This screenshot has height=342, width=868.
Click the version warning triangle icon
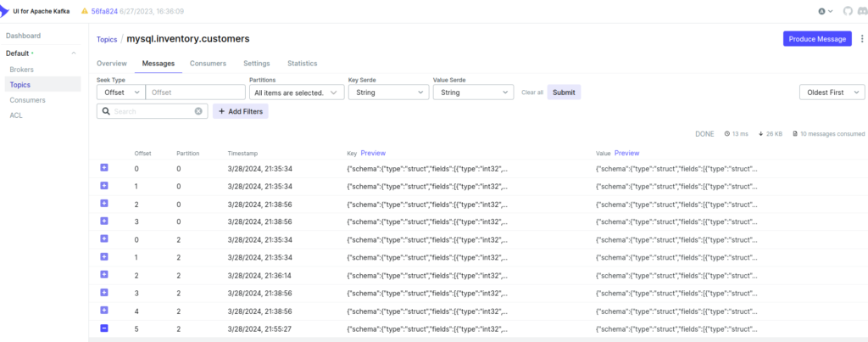[84, 11]
